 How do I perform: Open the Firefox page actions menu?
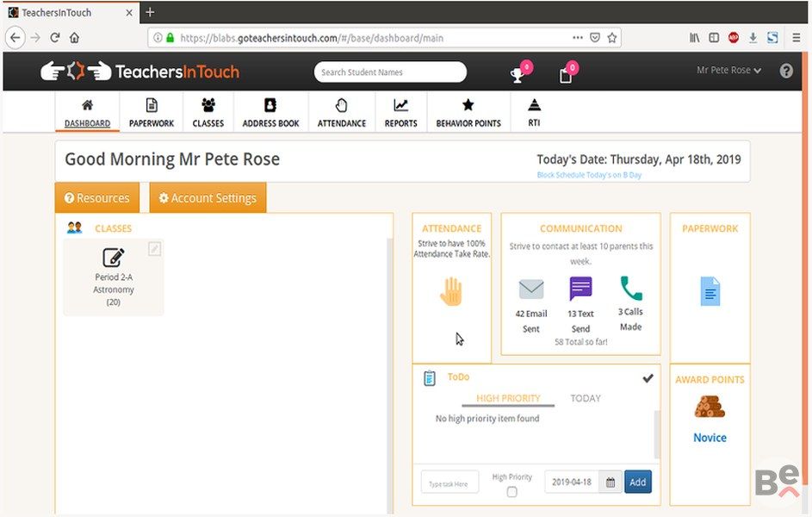point(578,38)
